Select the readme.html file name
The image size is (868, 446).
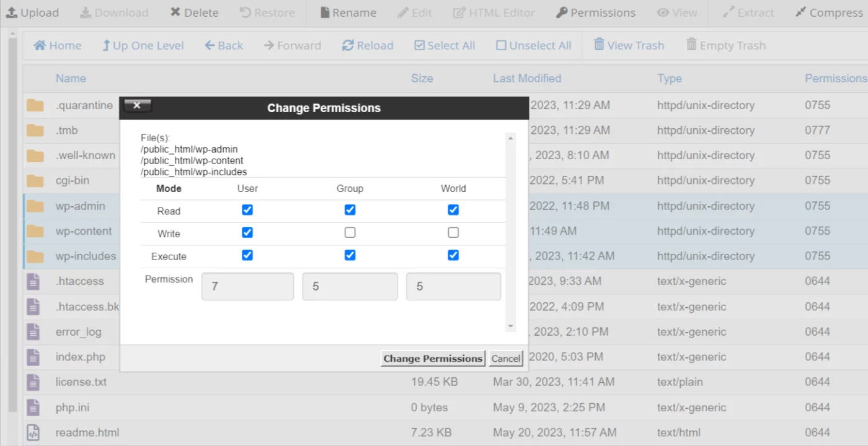coord(87,432)
